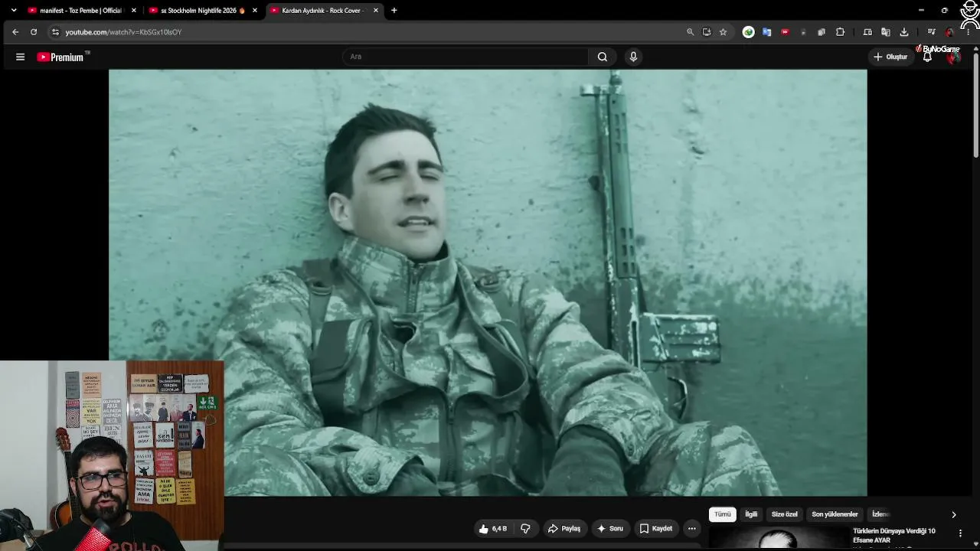Dislike the video with thumbs down

click(x=525, y=529)
